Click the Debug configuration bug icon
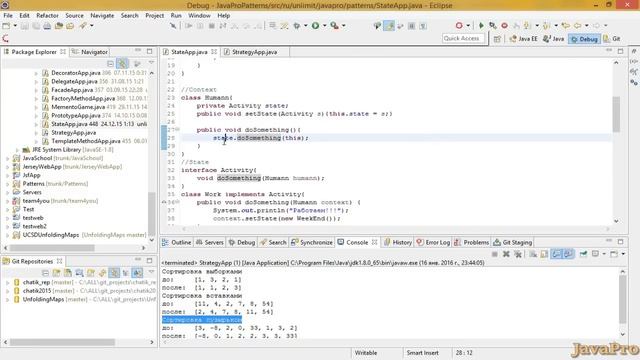 [x=297, y=26]
